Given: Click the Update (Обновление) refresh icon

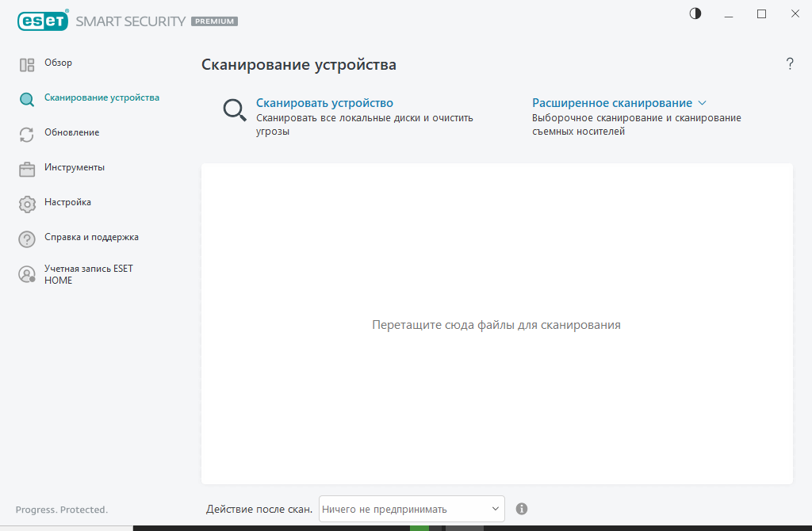Looking at the screenshot, I should coord(27,135).
